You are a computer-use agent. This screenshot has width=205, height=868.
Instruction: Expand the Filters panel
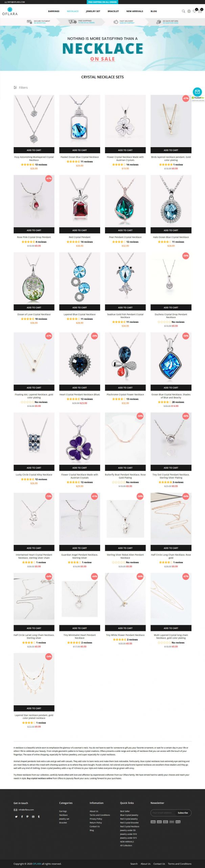[x=21, y=87]
